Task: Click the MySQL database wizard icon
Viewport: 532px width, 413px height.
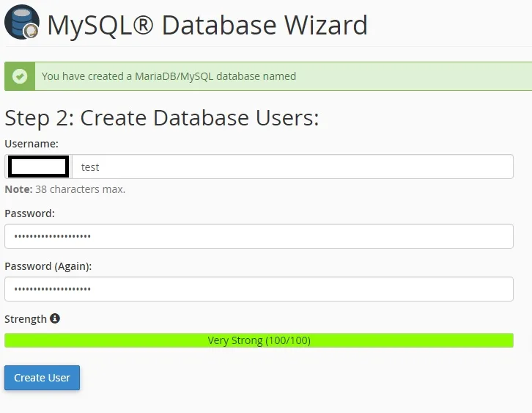Action: [21, 21]
